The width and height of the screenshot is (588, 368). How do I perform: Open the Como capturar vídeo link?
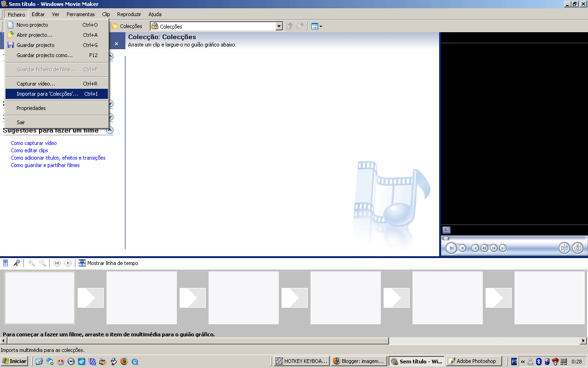click(34, 143)
